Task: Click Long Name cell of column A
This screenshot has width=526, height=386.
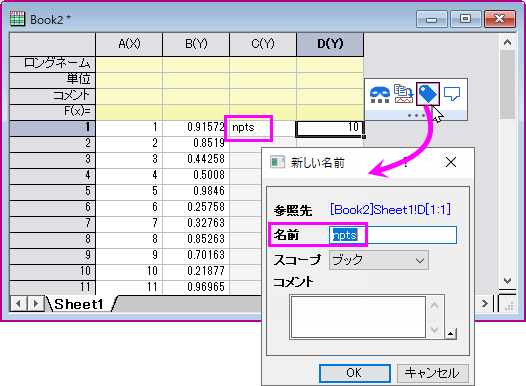Action: (x=129, y=64)
